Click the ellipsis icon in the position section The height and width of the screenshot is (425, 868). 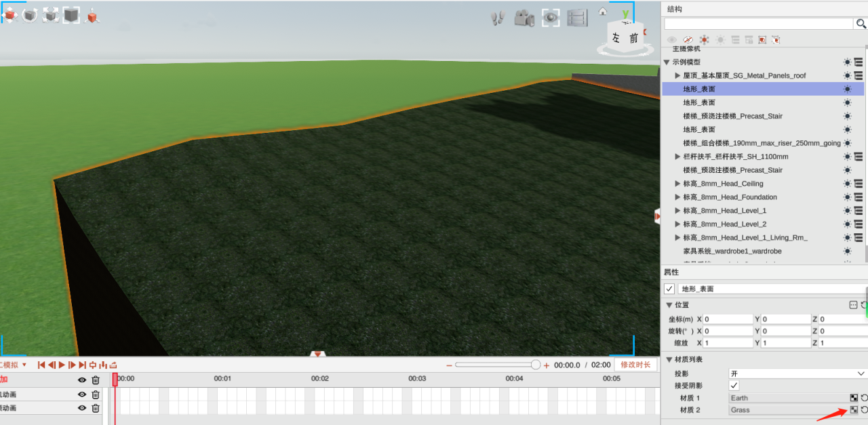click(854, 305)
